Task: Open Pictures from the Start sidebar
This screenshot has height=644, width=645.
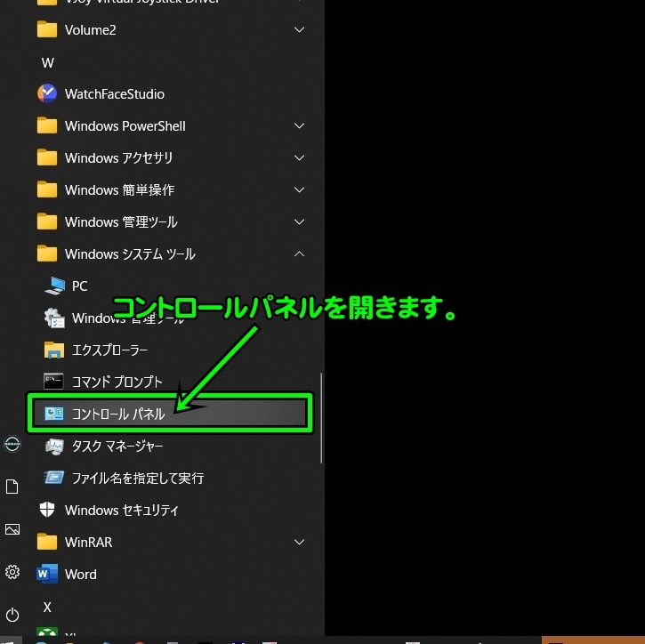Action: coord(12,529)
